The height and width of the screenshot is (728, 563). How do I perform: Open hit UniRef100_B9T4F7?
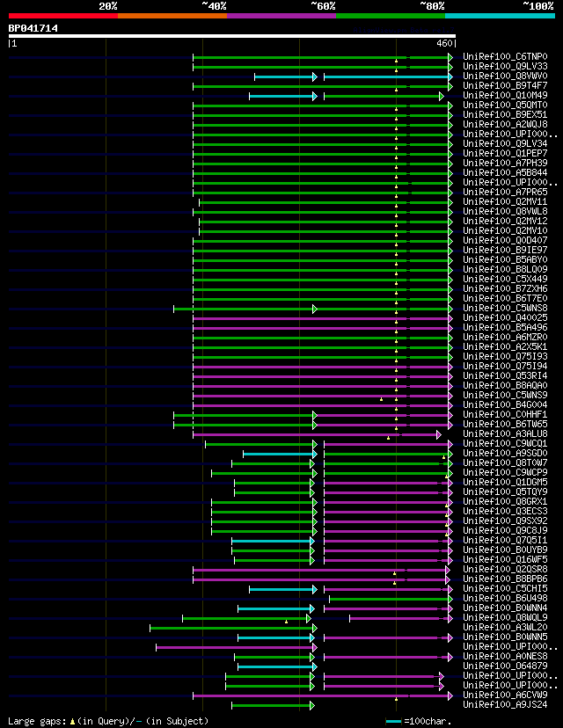(x=505, y=85)
